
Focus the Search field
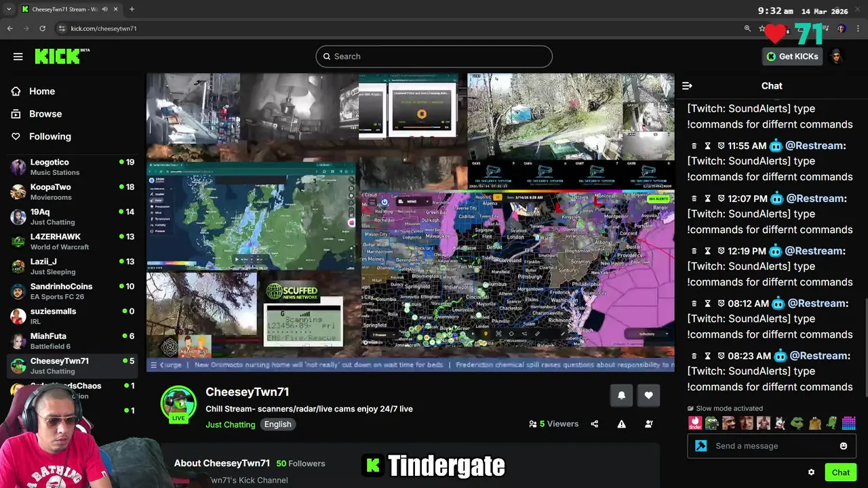point(434,56)
